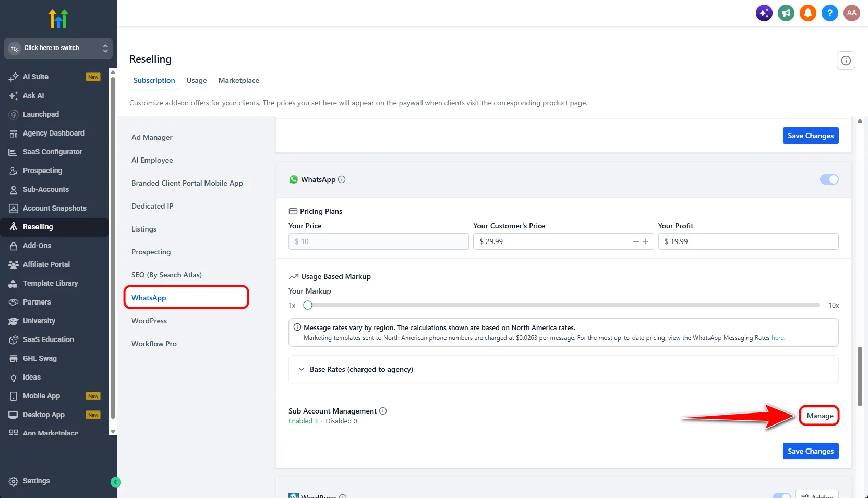Decrease customer price with the minus button

pos(635,241)
